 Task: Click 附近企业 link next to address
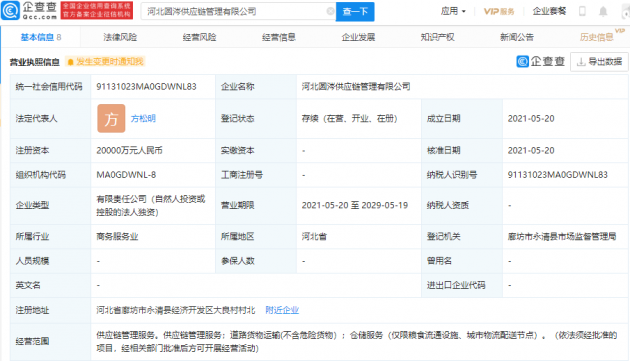tap(282, 310)
